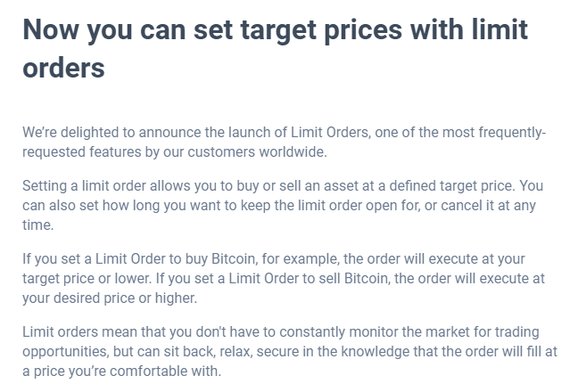This screenshot has width=578, height=392.
Task: Click the paragraph starting 'We're delighted to announce'
Action: 285,142
